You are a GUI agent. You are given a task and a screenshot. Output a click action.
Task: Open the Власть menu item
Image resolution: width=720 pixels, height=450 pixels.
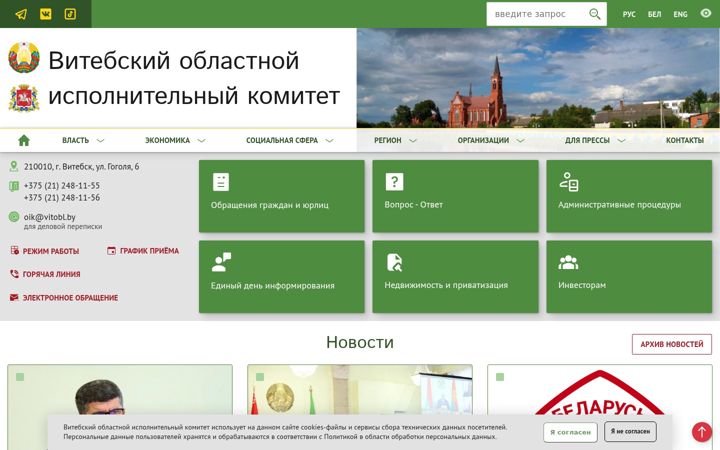tap(76, 141)
